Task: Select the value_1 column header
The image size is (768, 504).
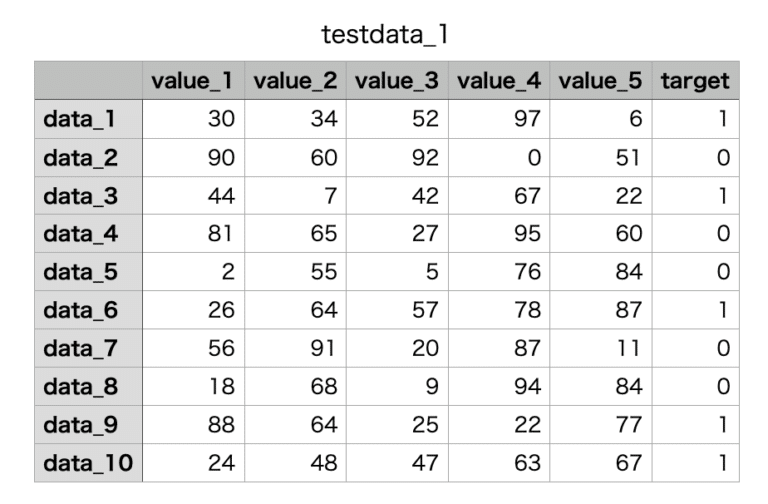Action: (x=192, y=81)
